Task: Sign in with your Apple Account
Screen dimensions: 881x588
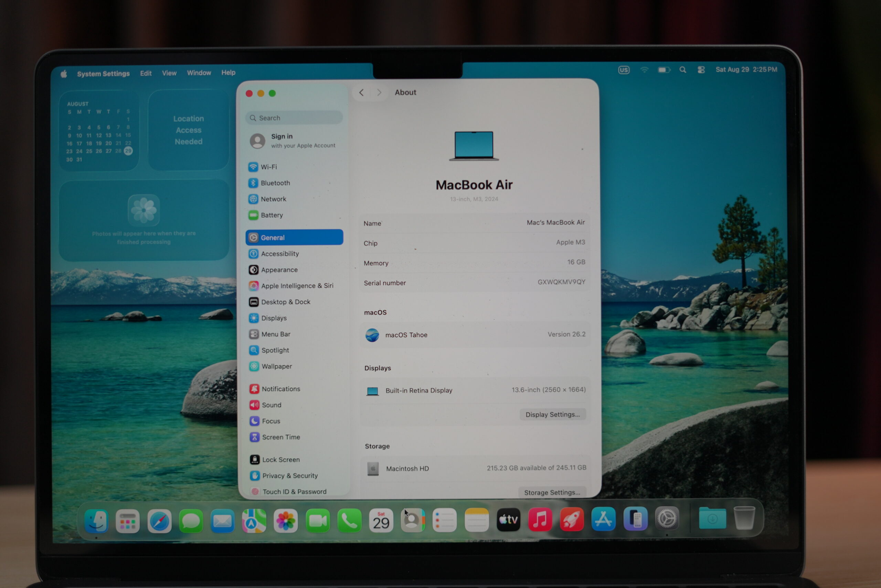Action: pyautogui.click(x=294, y=141)
